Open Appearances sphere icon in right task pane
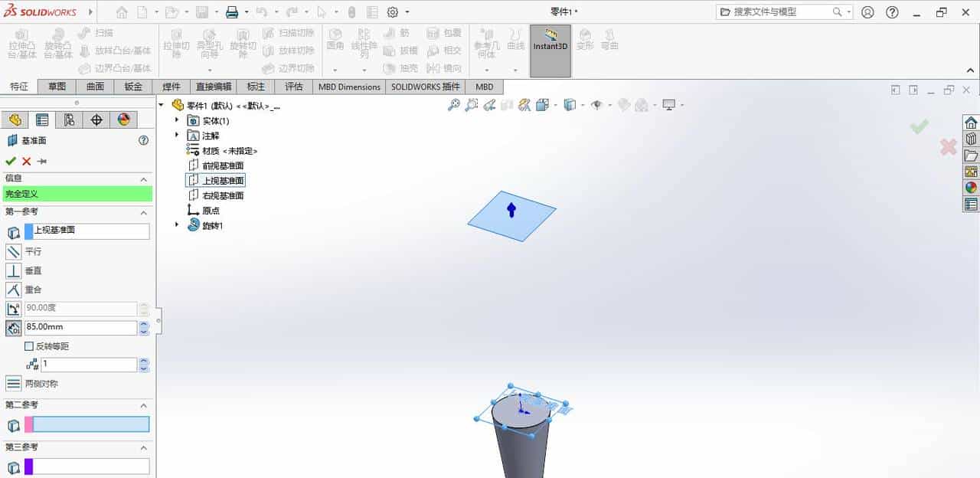The width and height of the screenshot is (980, 478). point(971,187)
